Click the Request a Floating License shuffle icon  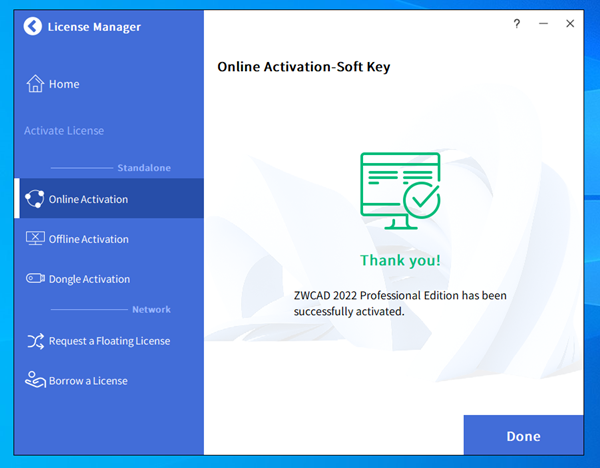(35, 341)
